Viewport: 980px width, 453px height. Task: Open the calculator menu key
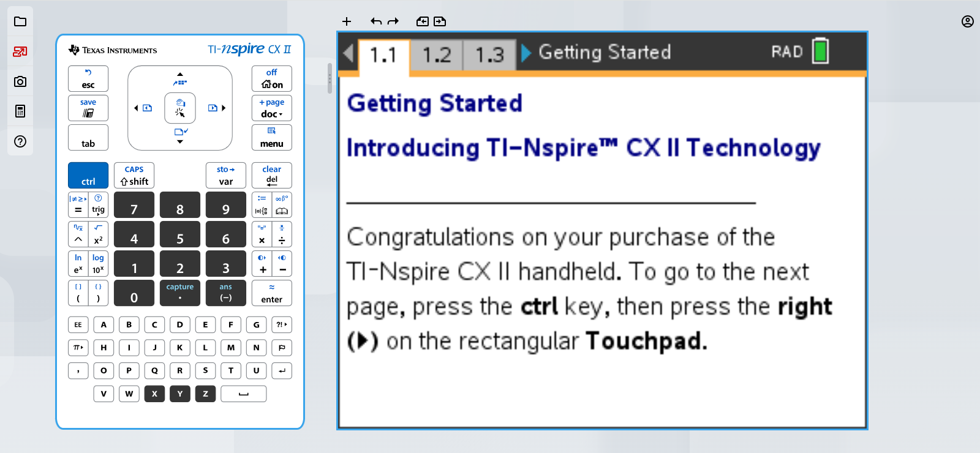point(271,138)
